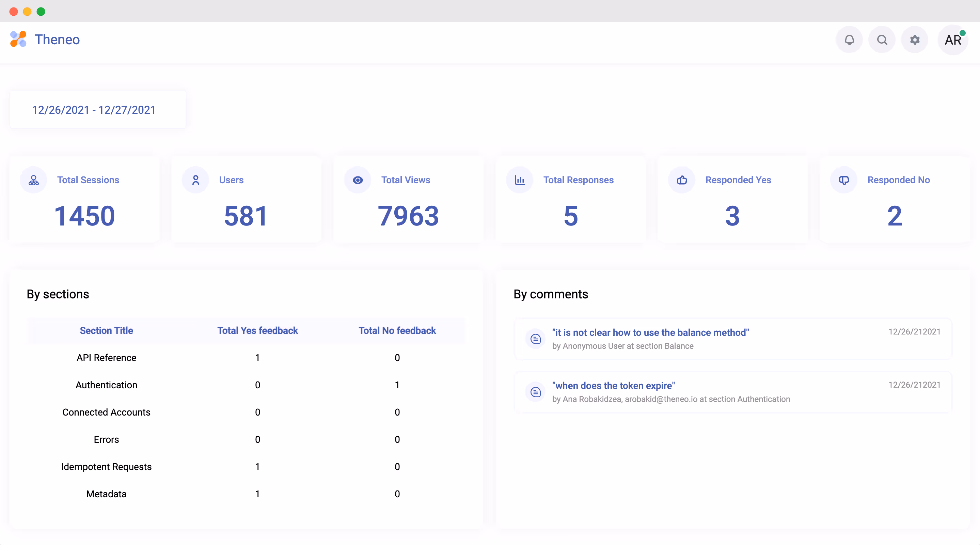The image size is (980, 545).
Task: Click the Responded No thumbs-down icon
Action: pyautogui.click(x=844, y=180)
